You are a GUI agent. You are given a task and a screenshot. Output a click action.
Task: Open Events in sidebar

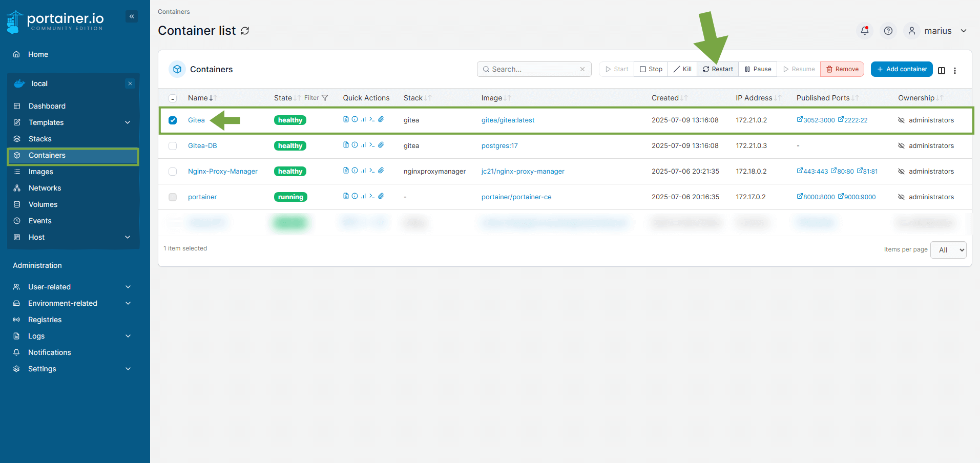tap(73, 221)
